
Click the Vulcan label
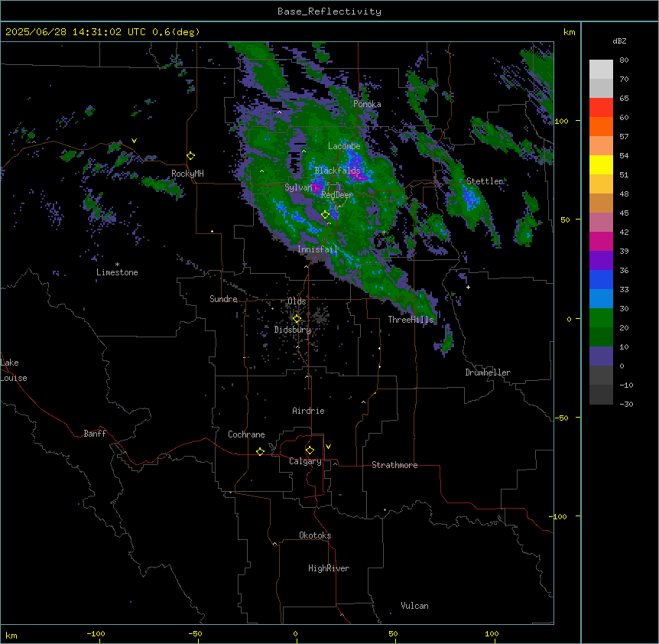tap(414, 606)
